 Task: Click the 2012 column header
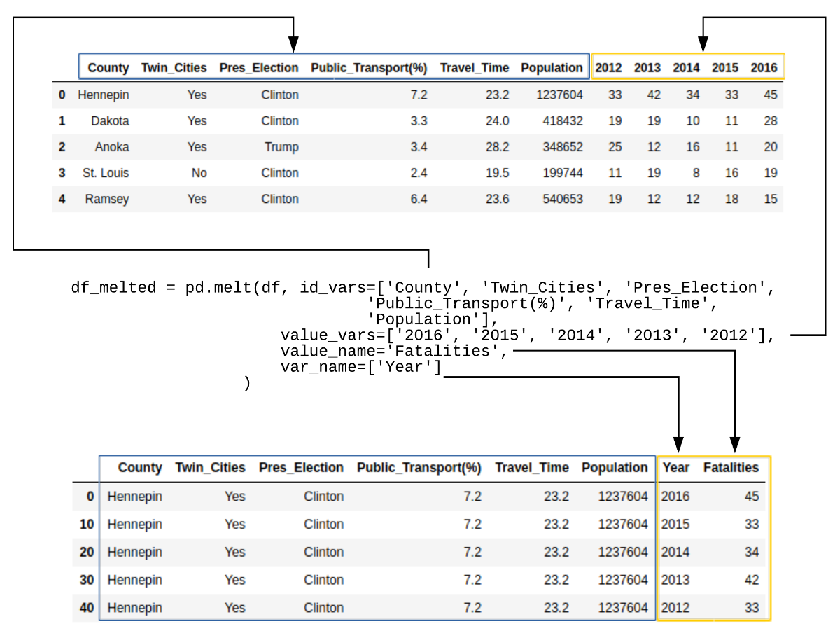tap(608, 68)
